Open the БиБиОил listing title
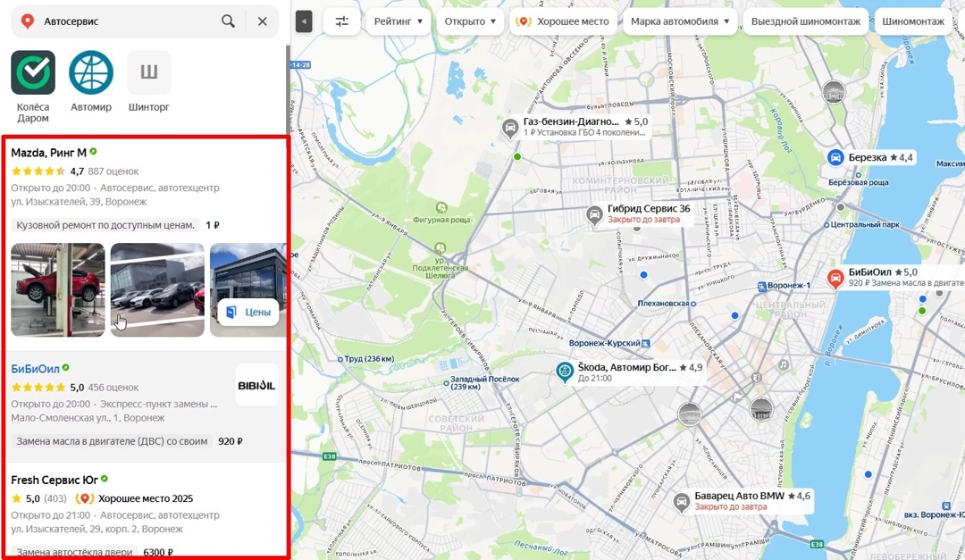The height and width of the screenshot is (560, 965). (35, 369)
